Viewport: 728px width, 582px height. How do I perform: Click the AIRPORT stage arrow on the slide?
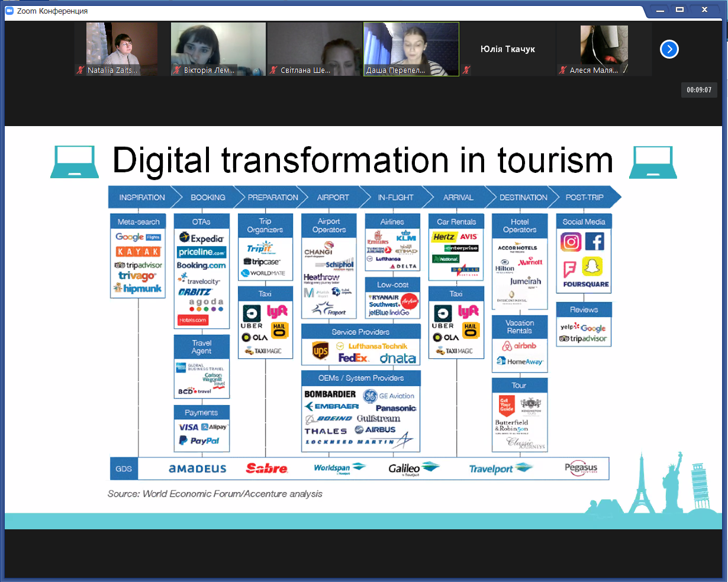[333, 197]
